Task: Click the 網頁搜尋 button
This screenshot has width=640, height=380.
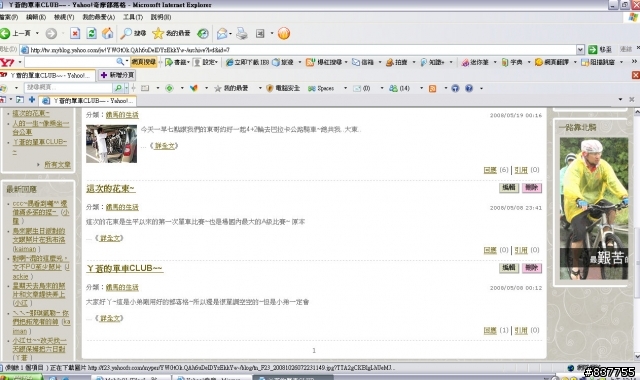Action: (x=144, y=62)
